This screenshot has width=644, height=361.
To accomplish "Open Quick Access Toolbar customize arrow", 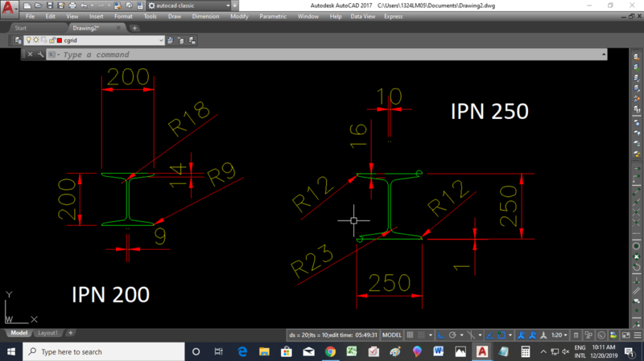I will pyautogui.click(x=234, y=6).
